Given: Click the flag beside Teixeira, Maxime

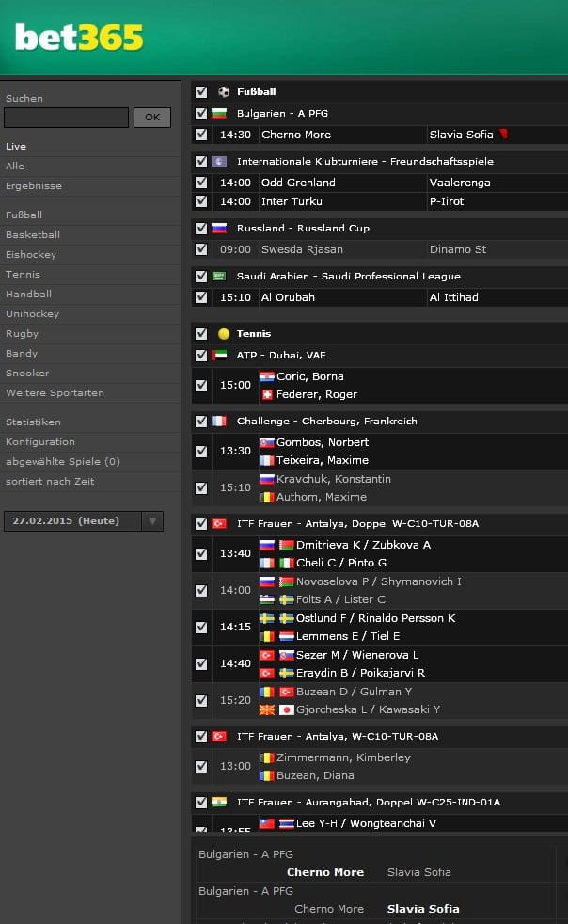Looking at the screenshot, I should (267, 460).
